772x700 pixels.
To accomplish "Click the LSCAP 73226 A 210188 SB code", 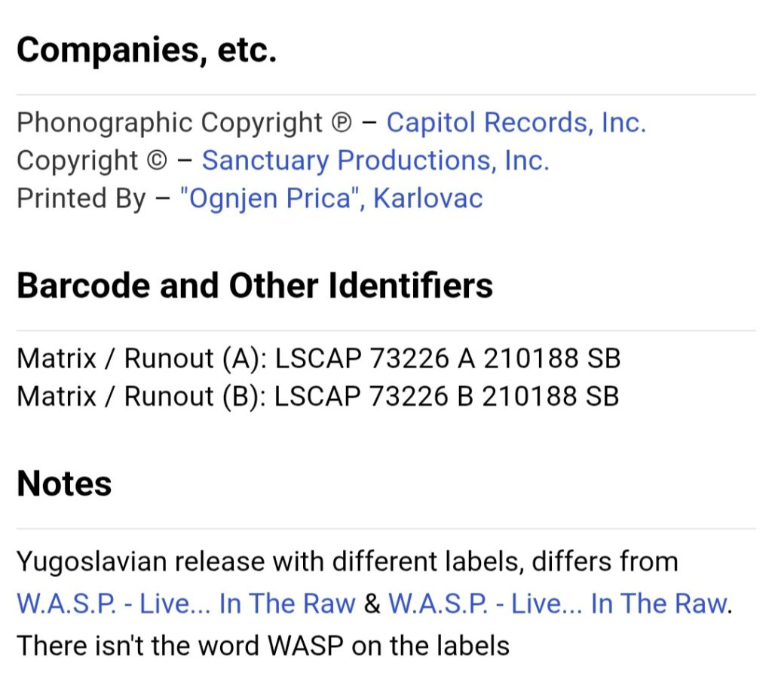I will click(448, 358).
